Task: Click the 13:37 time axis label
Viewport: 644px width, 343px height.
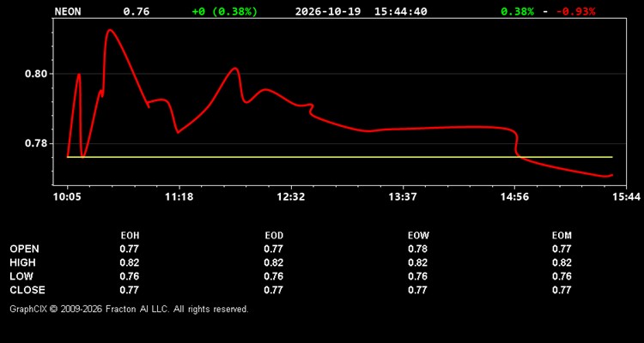Action: [403, 197]
